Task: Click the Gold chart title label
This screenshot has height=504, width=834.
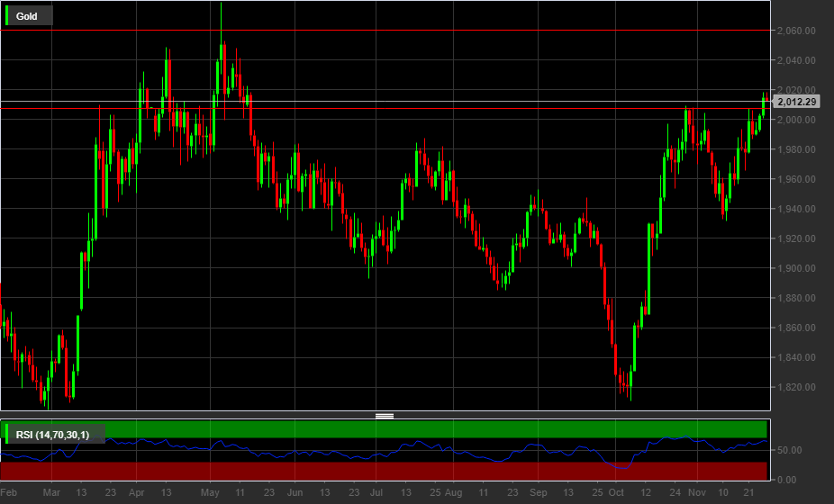Action: coord(27,16)
